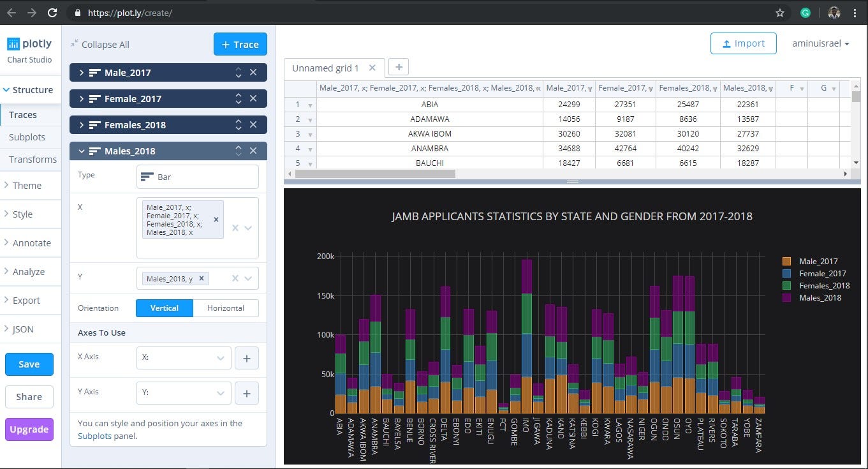Click the reorder arrows on Male_2017 trace

point(239,72)
